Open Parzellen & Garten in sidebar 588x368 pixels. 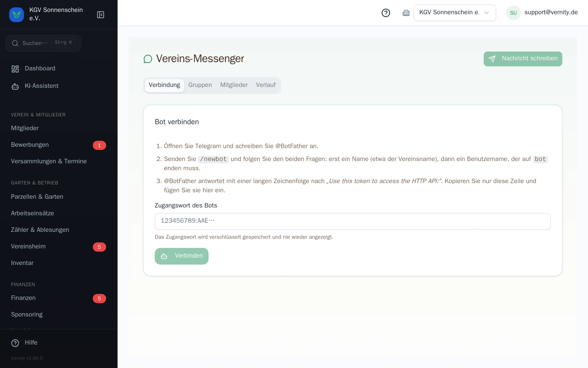click(x=59, y=197)
